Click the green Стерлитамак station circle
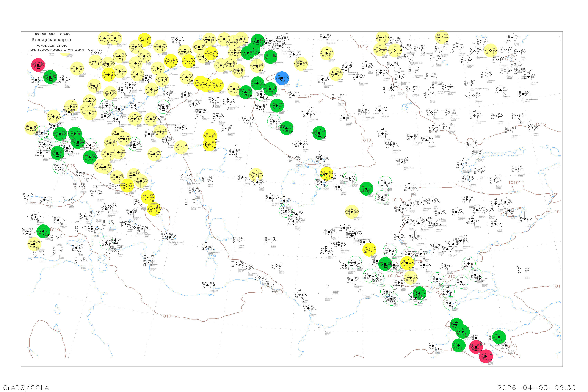588x392 pixels. [270, 57]
